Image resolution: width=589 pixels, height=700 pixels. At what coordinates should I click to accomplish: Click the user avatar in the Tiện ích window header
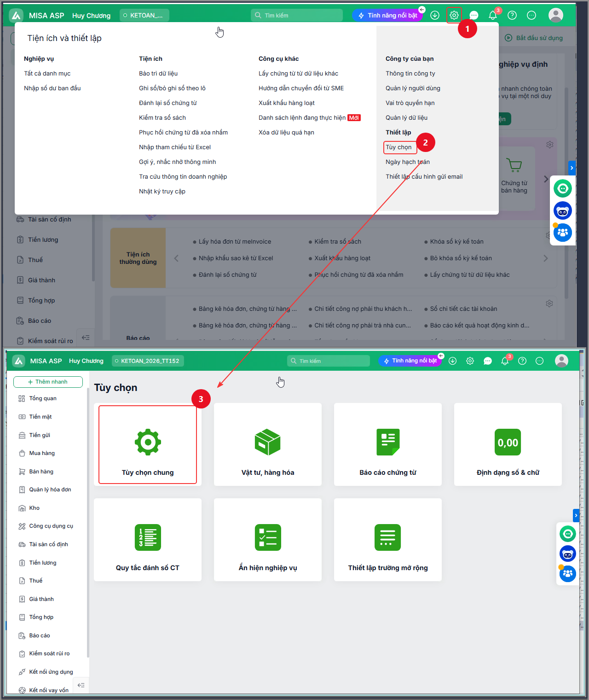pos(556,15)
